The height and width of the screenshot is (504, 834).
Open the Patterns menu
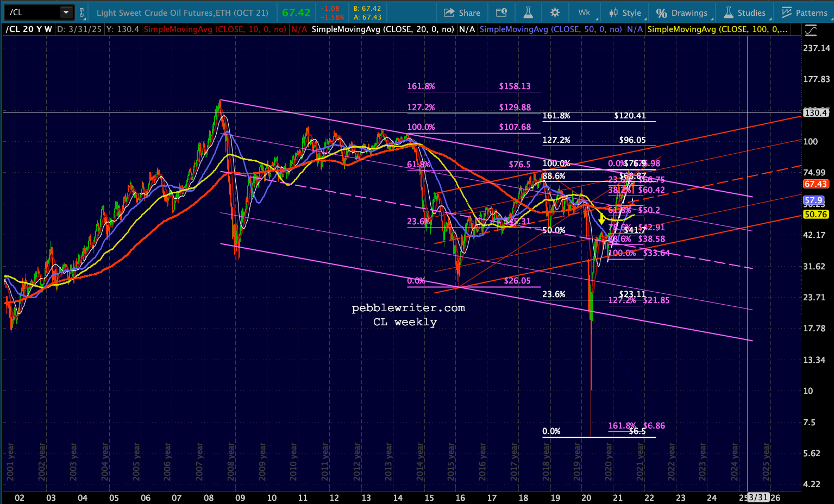804,12
